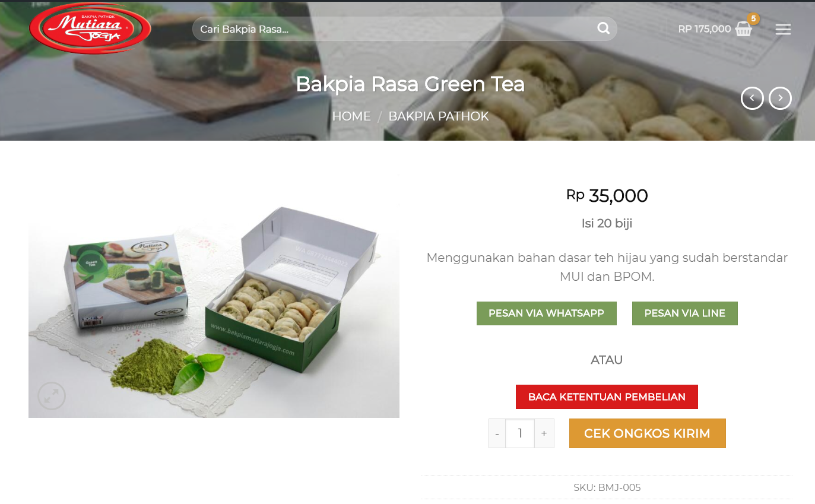The width and height of the screenshot is (815, 504).
Task: View the RP 175,000 cart total
Action: tap(704, 28)
